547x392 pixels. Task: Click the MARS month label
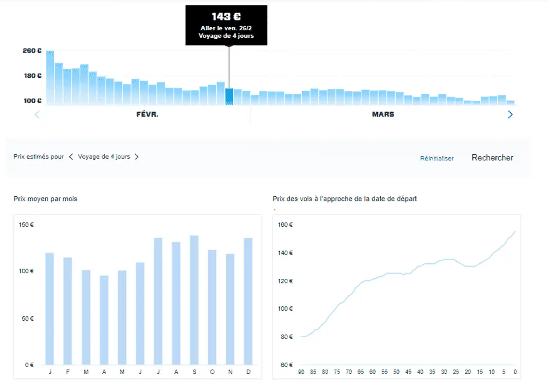(383, 115)
